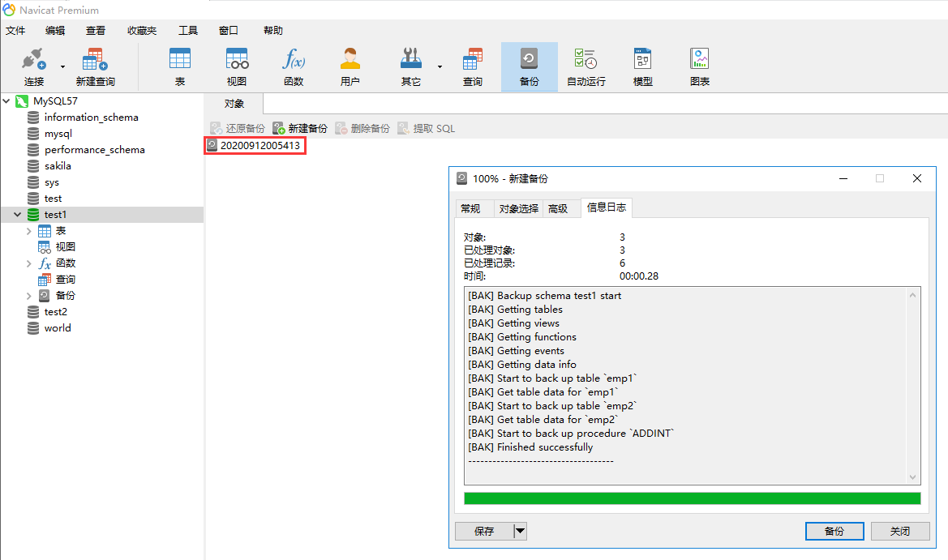The width and height of the screenshot is (948, 560).
Task: Click the Objects (对象) tab
Action: coord(234,103)
